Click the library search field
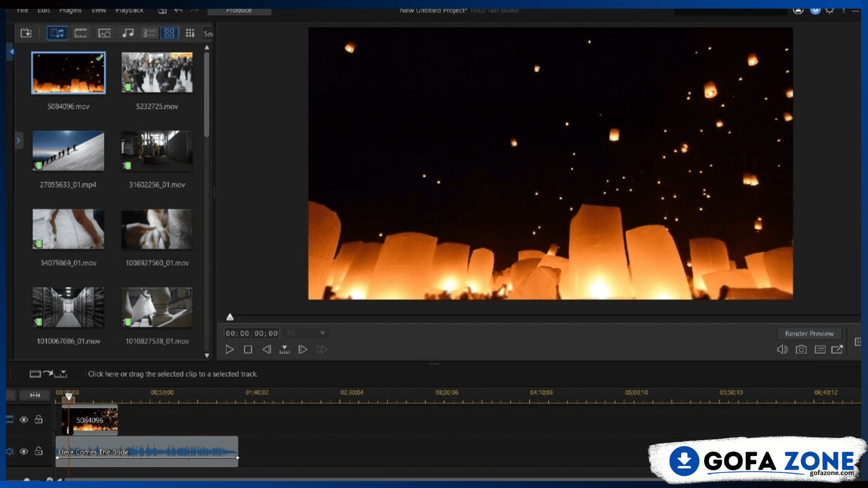The width and height of the screenshot is (868, 488). (208, 33)
